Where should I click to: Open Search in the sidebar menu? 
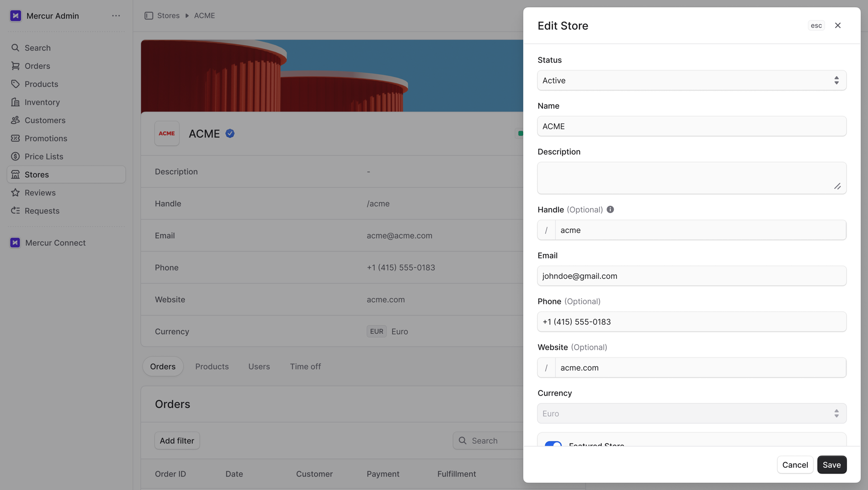tap(66, 48)
